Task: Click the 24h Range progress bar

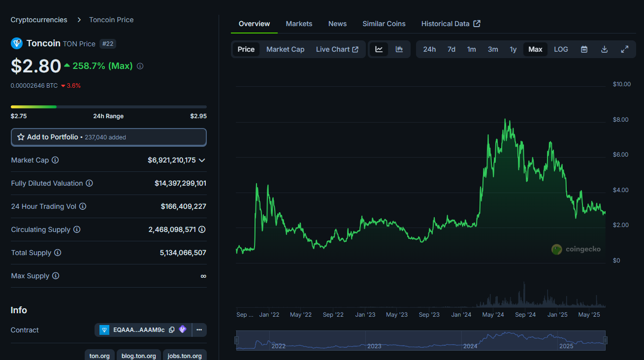Action: pos(109,106)
